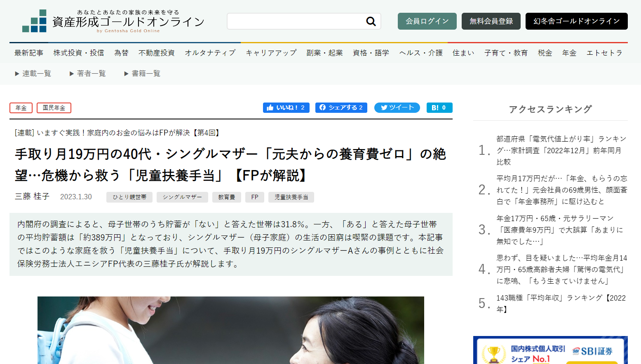The image size is (641, 364).
Task: Open the 最新記事 menu item
Action: [x=29, y=53]
